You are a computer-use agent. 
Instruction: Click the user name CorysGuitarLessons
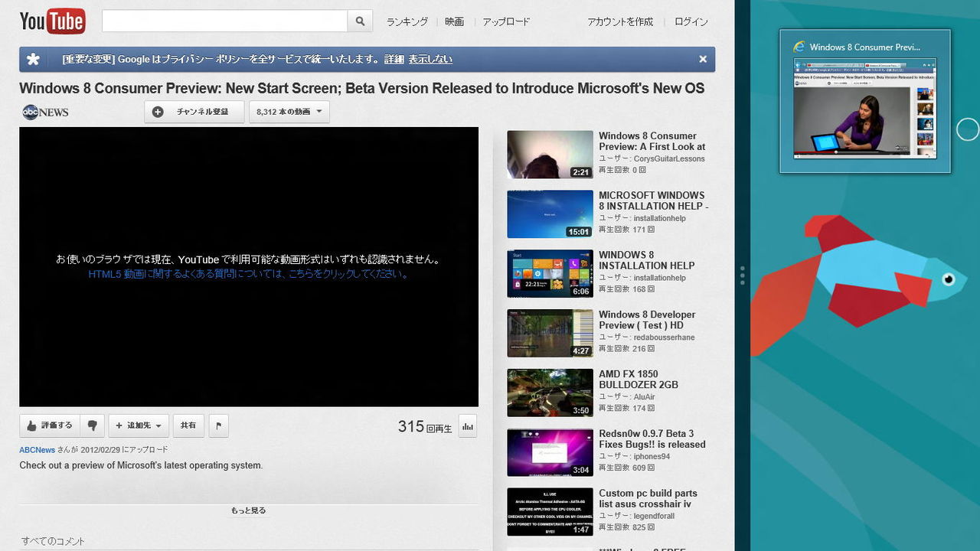click(669, 159)
